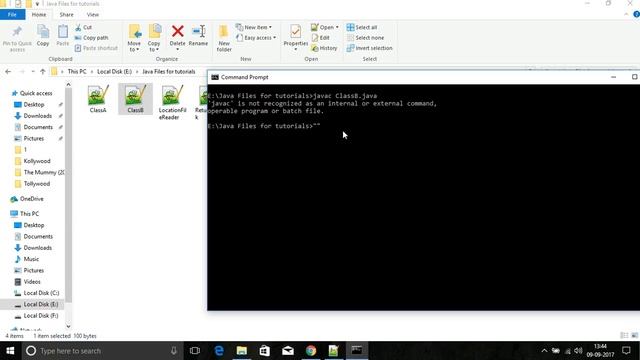640x360 pixels.
Task: Open the Copy to dropdown
Action: pos(154,38)
